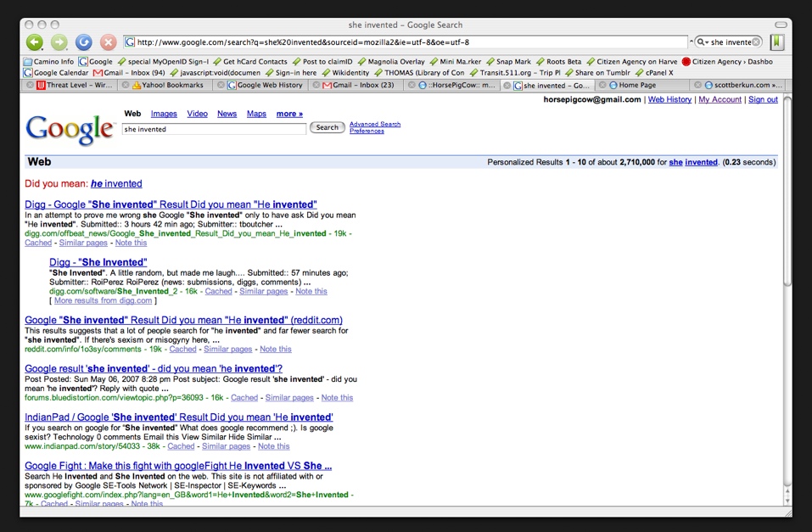Toggle the toolbar pill button in title bar
The height and width of the screenshot is (532, 812).
(780, 25)
